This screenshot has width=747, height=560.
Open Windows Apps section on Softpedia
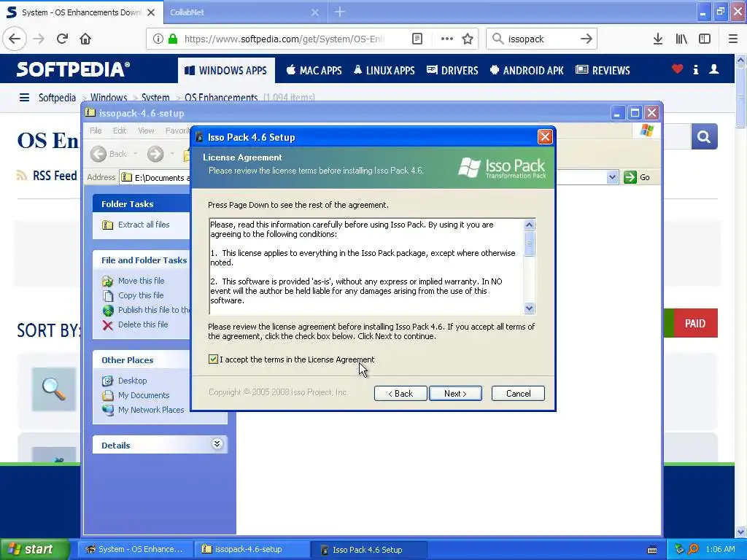pos(226,70)
